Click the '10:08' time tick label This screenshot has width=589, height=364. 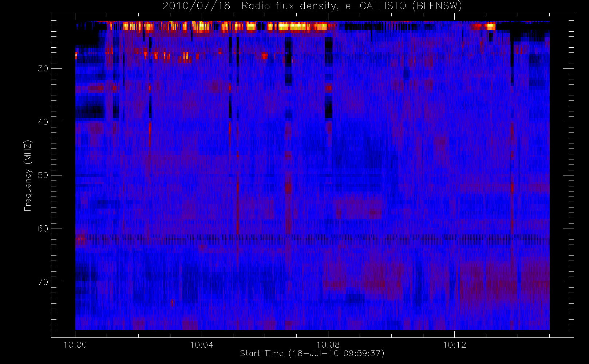click(328, 345)
